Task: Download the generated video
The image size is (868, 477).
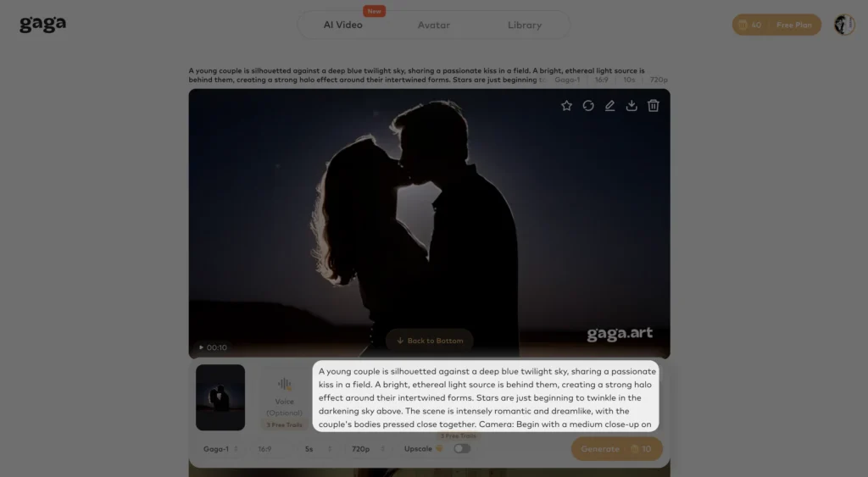Action: [631, 106]
